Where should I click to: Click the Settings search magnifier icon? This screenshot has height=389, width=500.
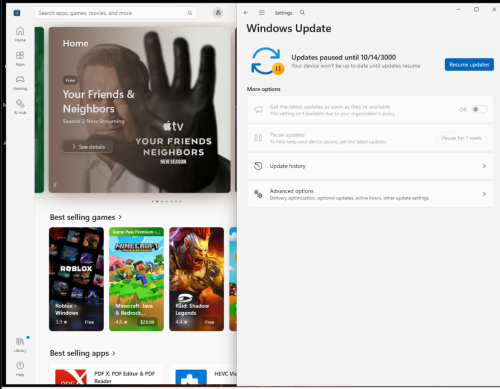[302, 13]
